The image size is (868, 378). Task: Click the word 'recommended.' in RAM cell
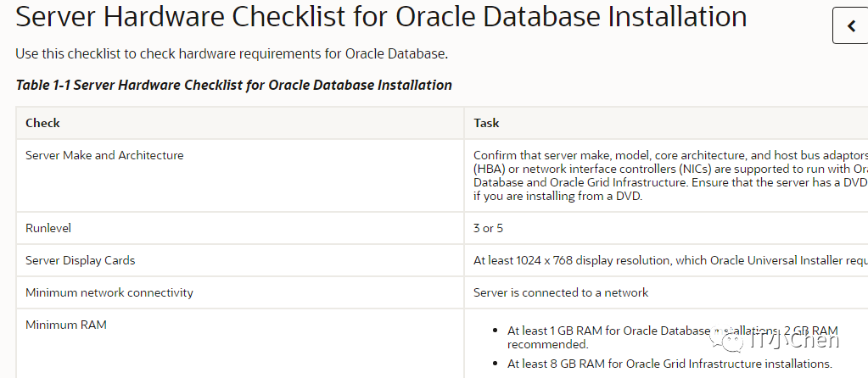point(547,345)
